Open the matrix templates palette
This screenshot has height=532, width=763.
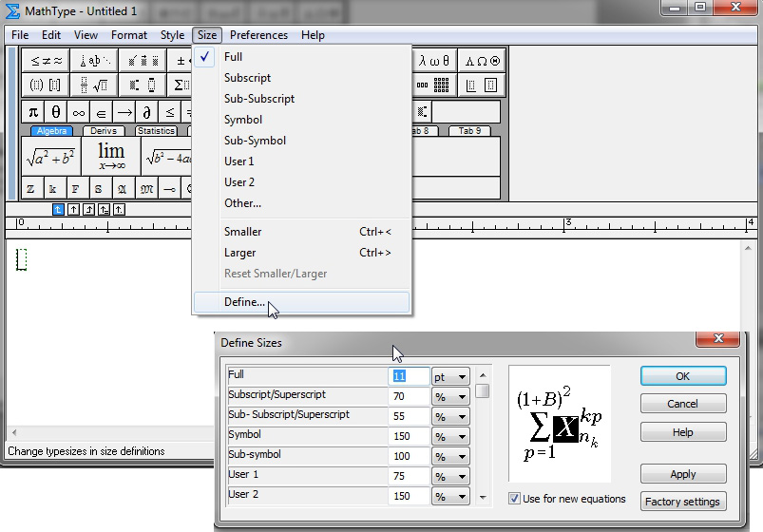click(434, 85)
